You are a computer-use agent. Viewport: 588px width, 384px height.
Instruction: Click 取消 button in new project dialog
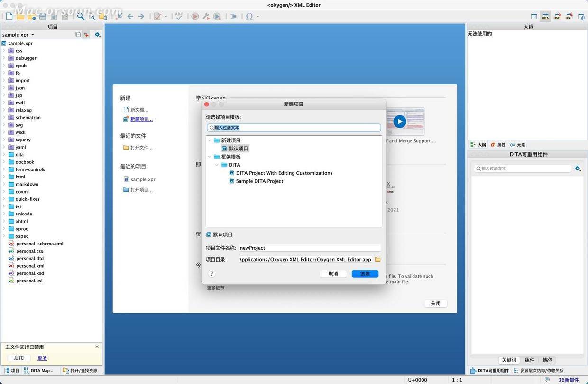[333, 273]
